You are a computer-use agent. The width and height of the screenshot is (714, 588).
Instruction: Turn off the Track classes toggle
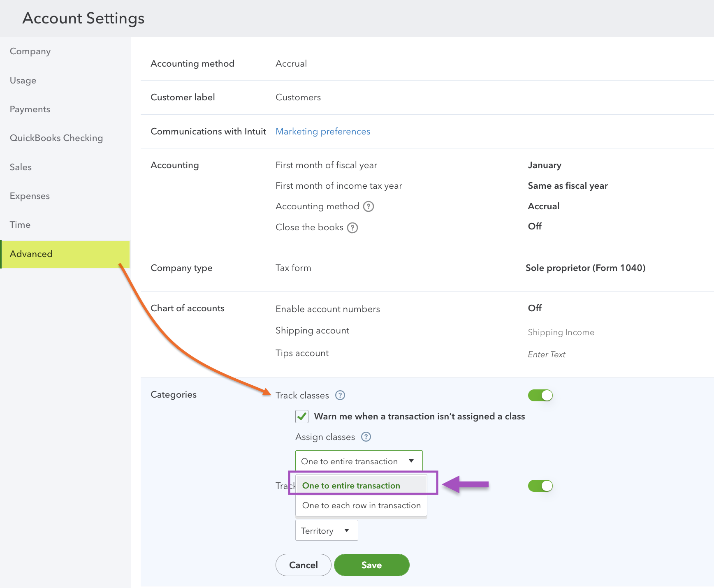tap(540, 395)
